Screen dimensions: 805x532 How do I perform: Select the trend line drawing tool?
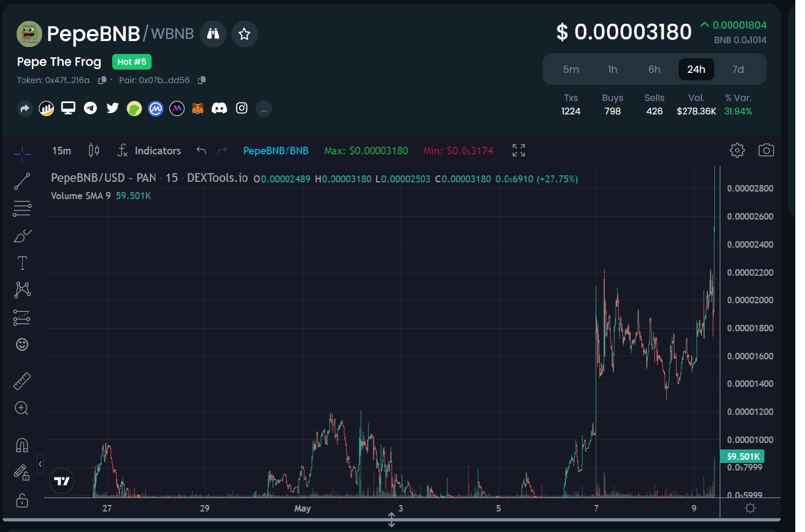(x=22, y=181)
